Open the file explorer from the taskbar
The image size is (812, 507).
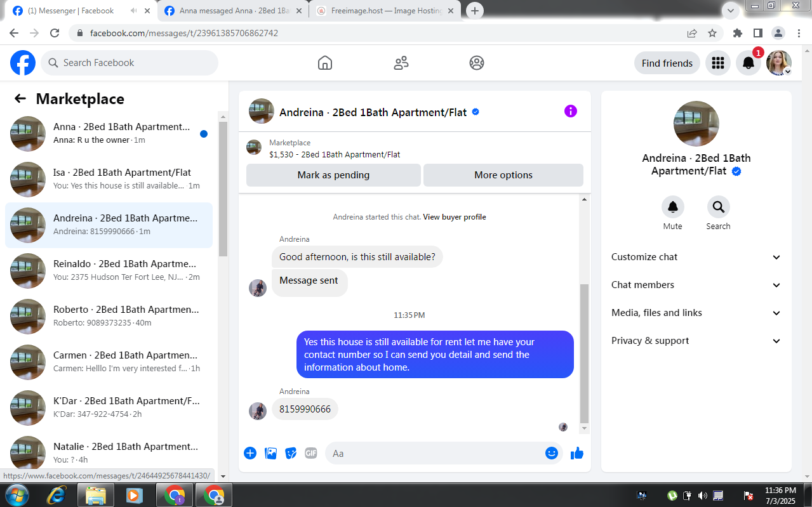(x=95, y=495)
